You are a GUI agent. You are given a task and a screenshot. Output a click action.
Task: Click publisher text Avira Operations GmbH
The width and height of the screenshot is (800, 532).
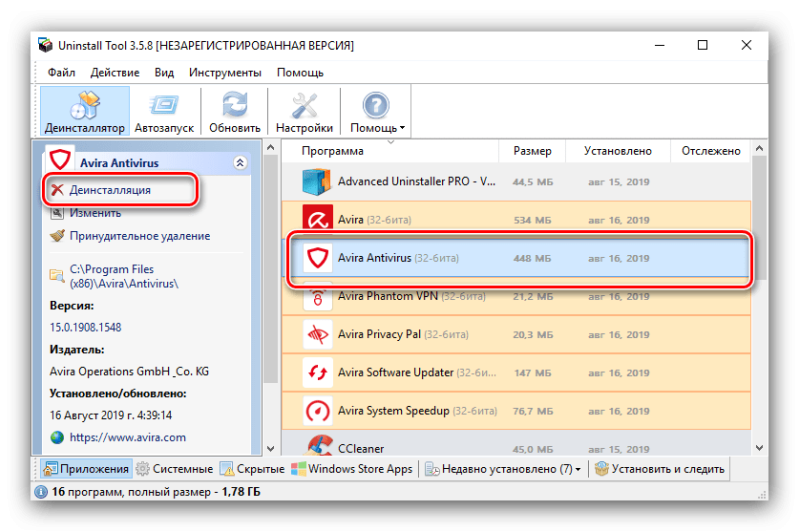click(x=129, y=371)
